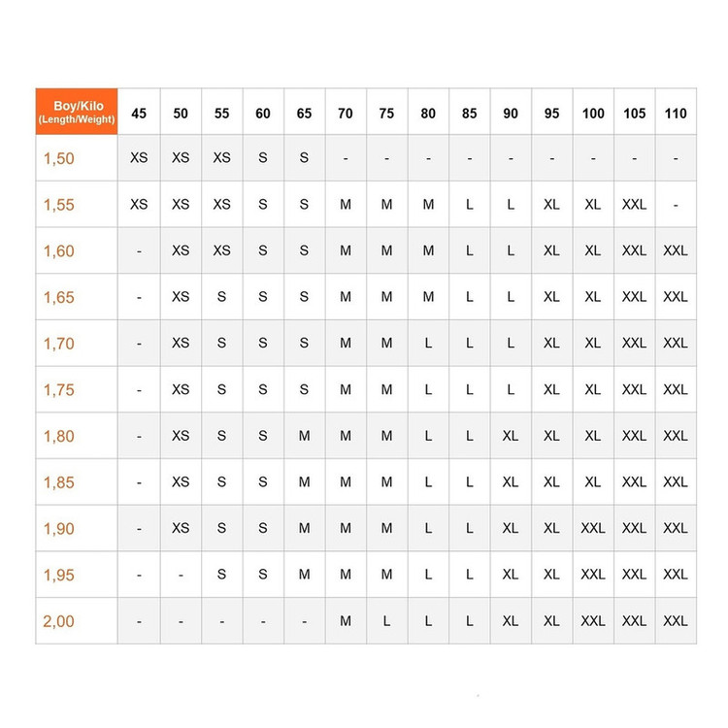Click the dash cell for 1,55 and 110
The image size is (728, 728).
[x=676, y=205]
